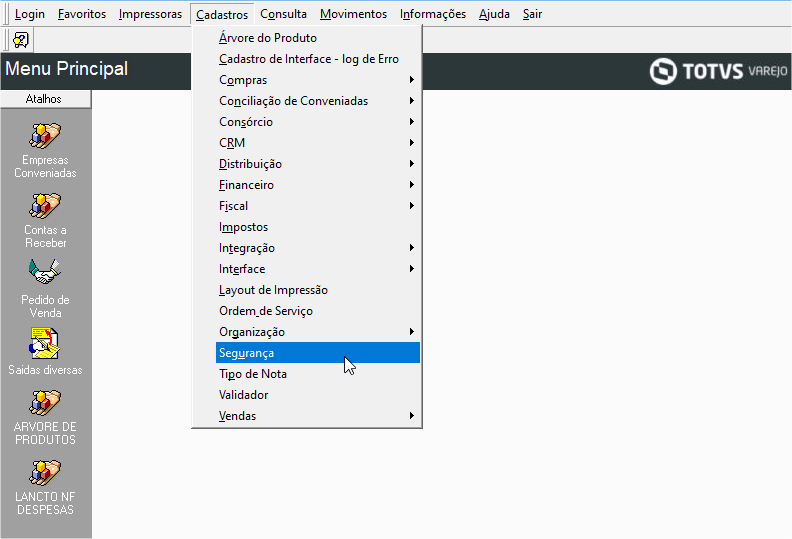Image resolution: width=792 pixels, height=539 pixels.
Task: Open the Informações menu
Action: click(x=433, y=14)
